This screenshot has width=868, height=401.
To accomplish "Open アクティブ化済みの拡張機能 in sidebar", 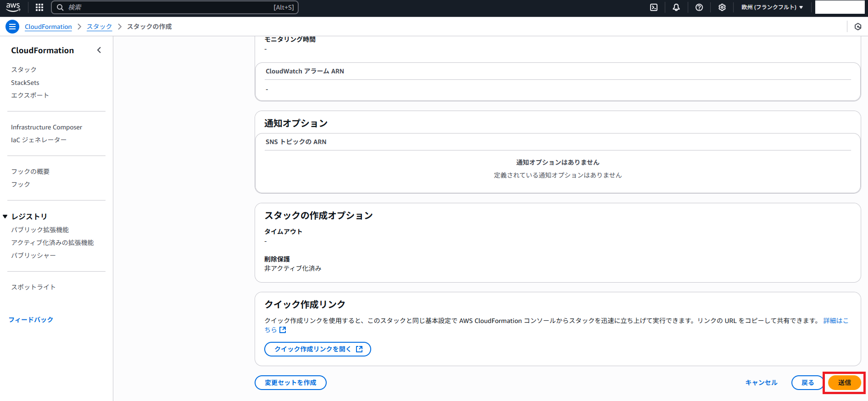I will (x=52, y=242).
